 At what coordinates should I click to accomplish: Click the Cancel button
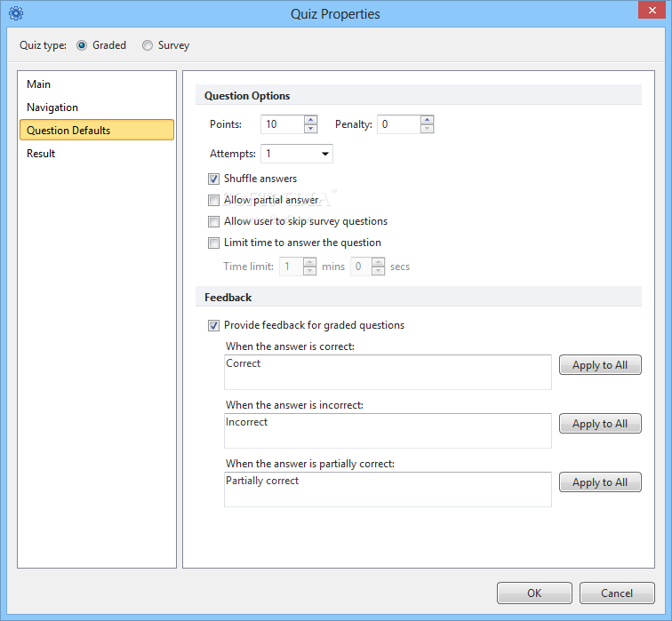[x=617, y=593]
